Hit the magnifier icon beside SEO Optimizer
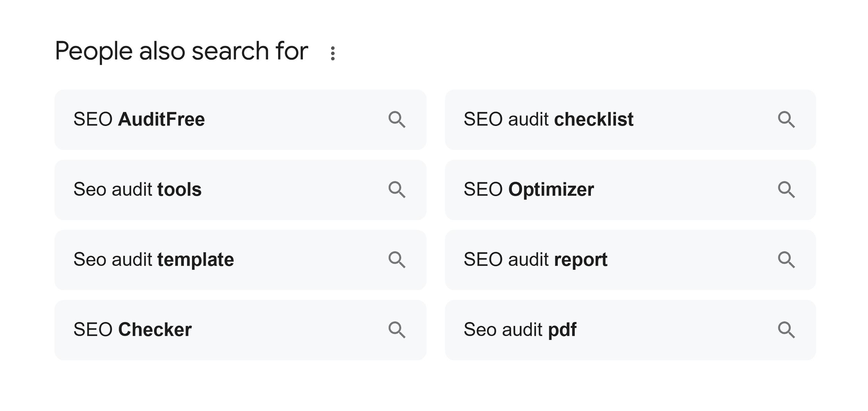The image size is (868, 411). pyautogui.click(x=786, y=190)
